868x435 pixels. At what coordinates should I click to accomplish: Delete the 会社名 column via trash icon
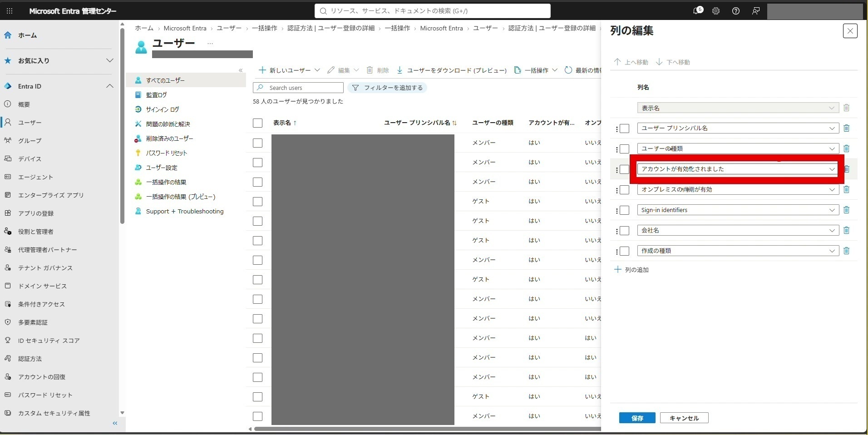point(846,230)
